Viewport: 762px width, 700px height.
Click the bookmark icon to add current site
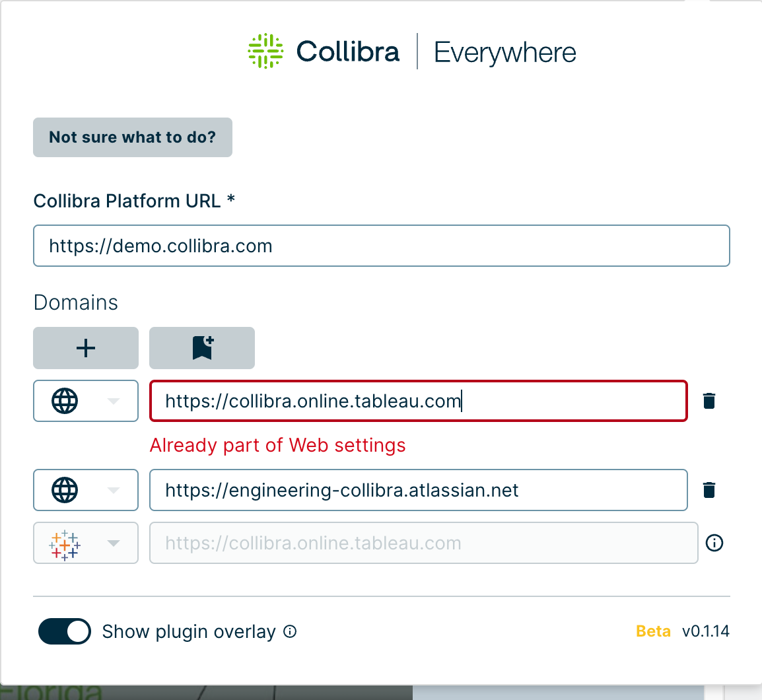tap(202, 348)
